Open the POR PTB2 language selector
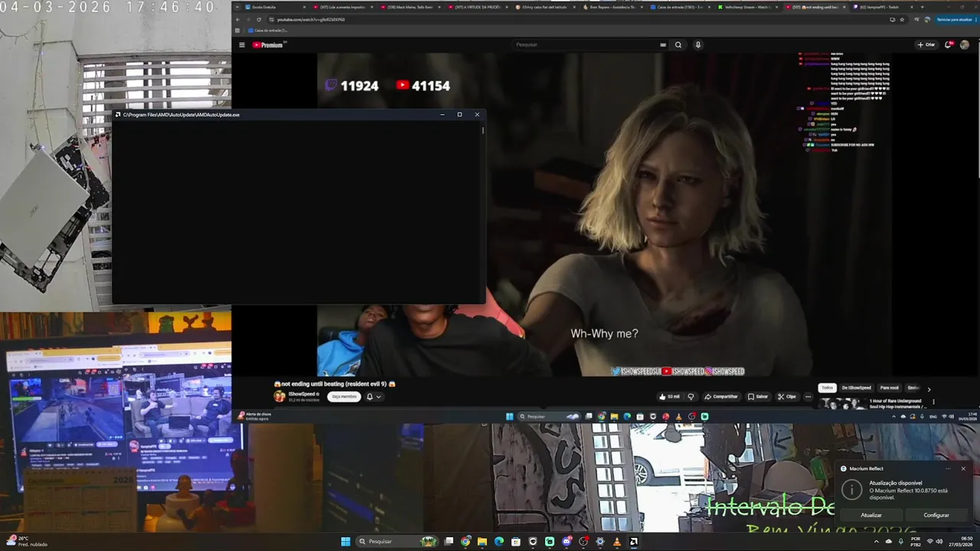Viewport: 980px width, 551px height. click(x=916, y=541)
